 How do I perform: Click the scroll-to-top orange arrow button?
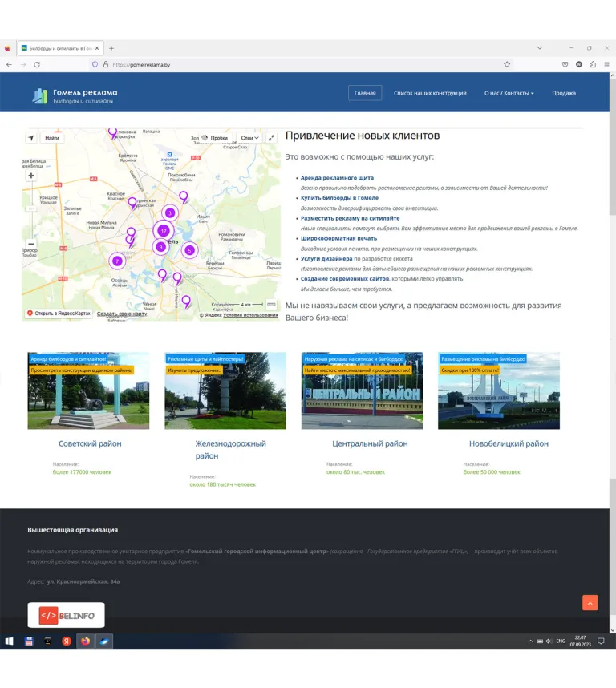pos(590,603)
